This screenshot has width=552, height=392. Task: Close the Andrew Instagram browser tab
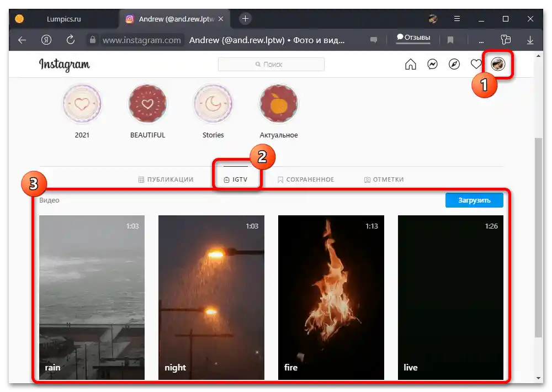tap(221, 19)
